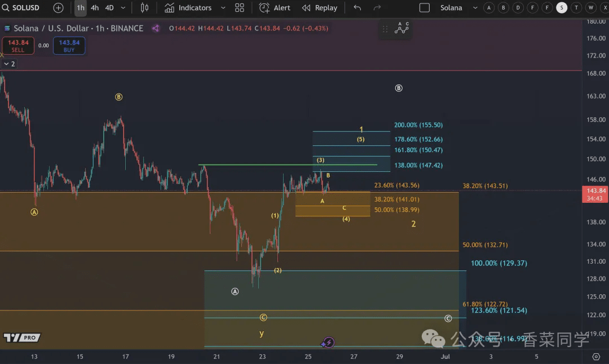This screenshot has width=609, height=364.
Task: Click the 100.00% (129.37) label
Action: [498, 263]
